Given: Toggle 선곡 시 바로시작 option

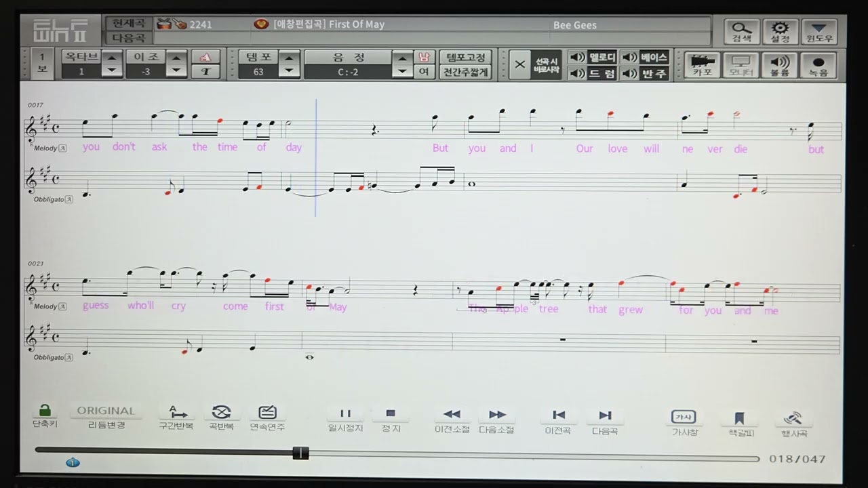Looking at the screenshot, I should point(545,65).
